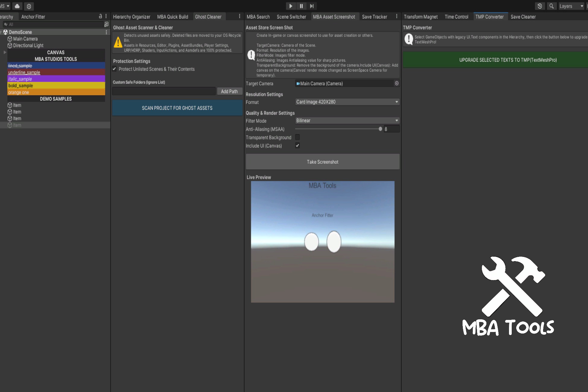Open the Format resolution dropdown

(x=347, y=102)
